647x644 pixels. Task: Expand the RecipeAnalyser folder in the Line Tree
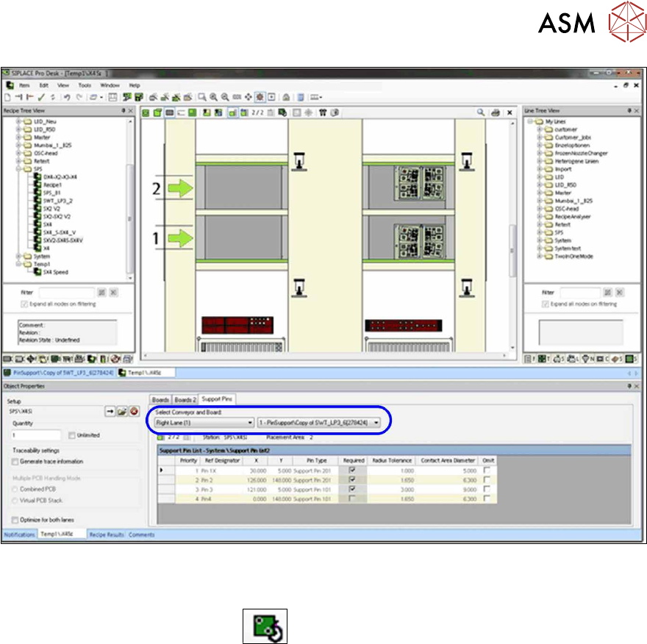pos(540,217)
